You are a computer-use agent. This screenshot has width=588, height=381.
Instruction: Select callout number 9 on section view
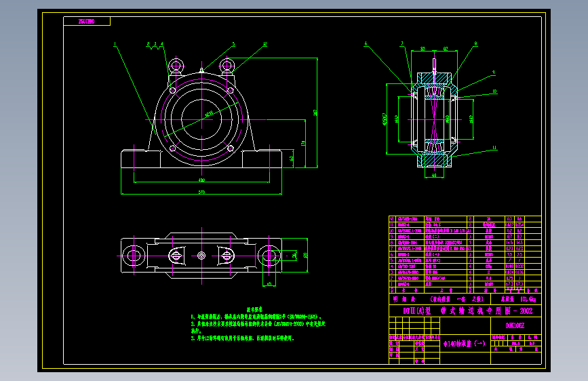[x=494, y=73]
